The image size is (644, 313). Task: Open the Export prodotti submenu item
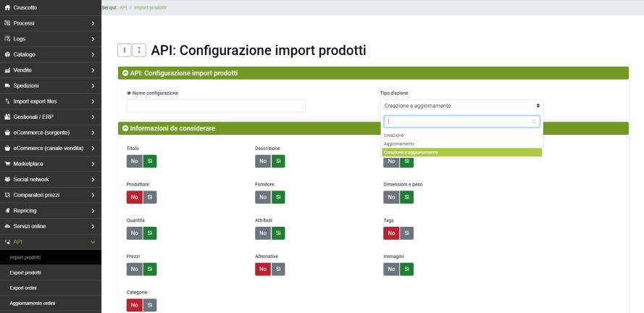pos(51,272)
